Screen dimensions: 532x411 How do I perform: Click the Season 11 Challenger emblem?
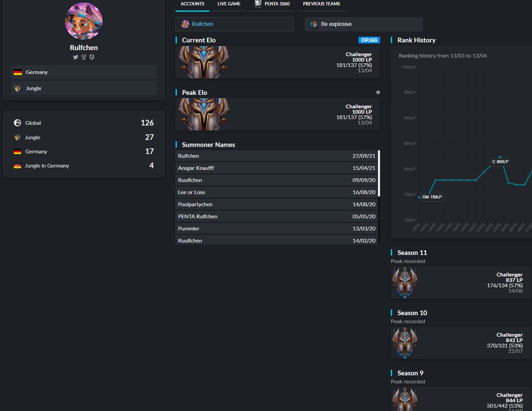[x=405, y=282]
